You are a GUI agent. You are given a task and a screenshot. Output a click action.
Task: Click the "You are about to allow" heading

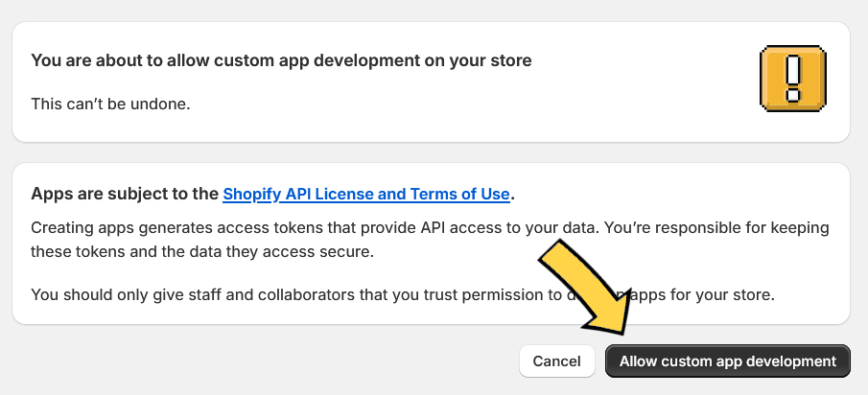coord(281,60)
